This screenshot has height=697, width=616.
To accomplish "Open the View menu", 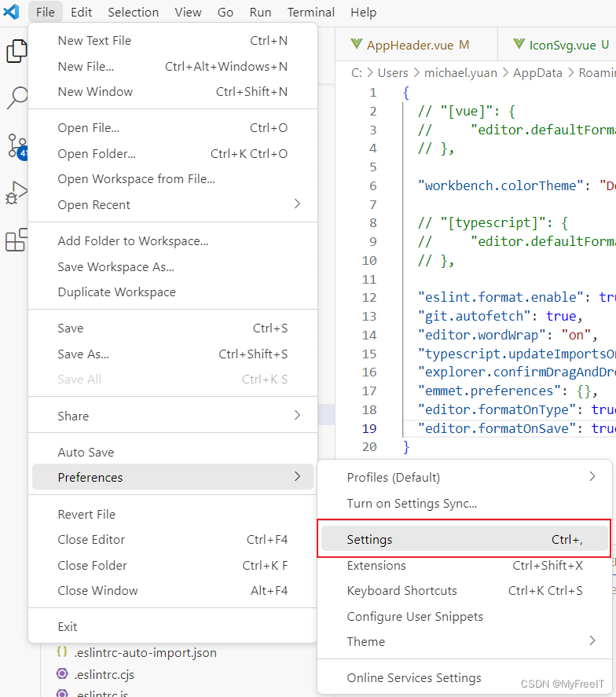I will 188,12.
